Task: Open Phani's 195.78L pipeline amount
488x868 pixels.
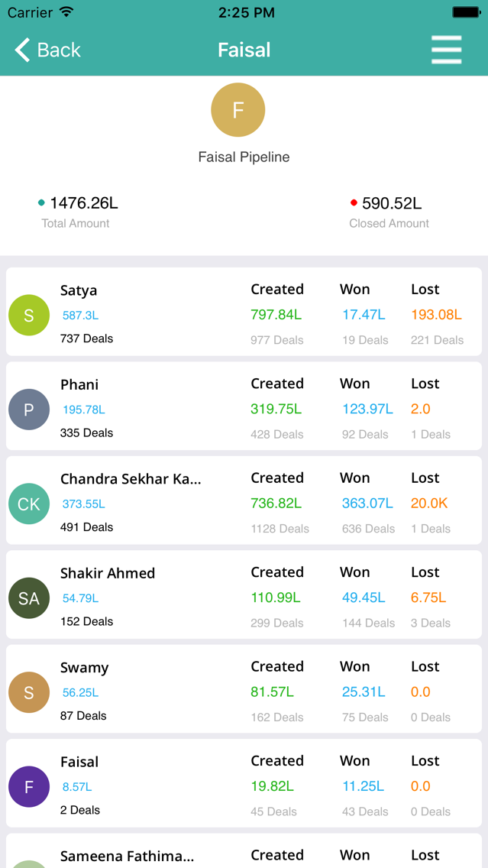Action: pos(84,410)
